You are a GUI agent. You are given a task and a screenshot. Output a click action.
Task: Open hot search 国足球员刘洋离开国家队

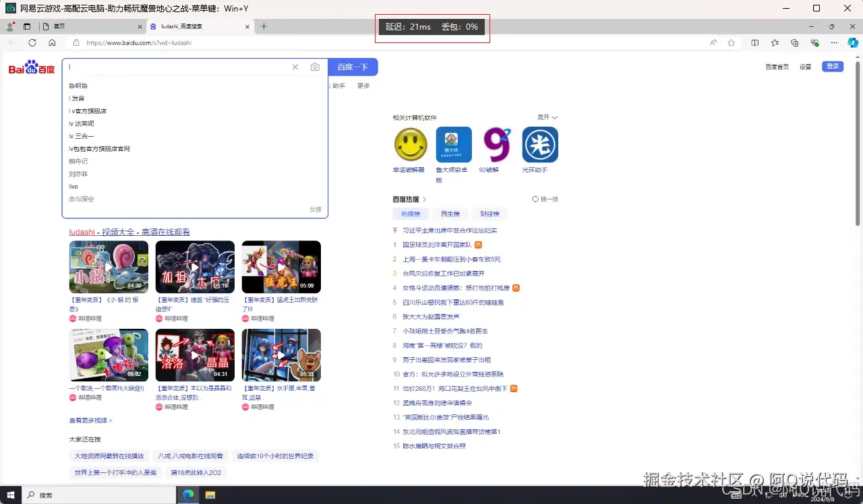(437, 245)
